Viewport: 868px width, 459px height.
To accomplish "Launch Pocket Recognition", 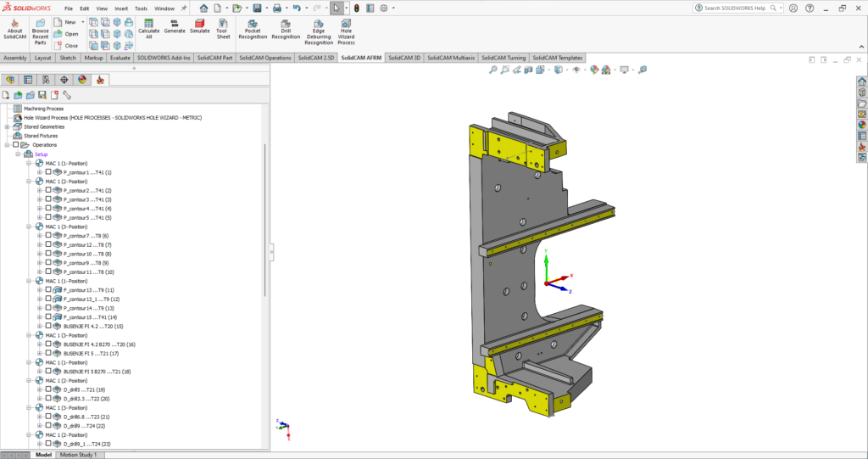I will tap(253, 30).
